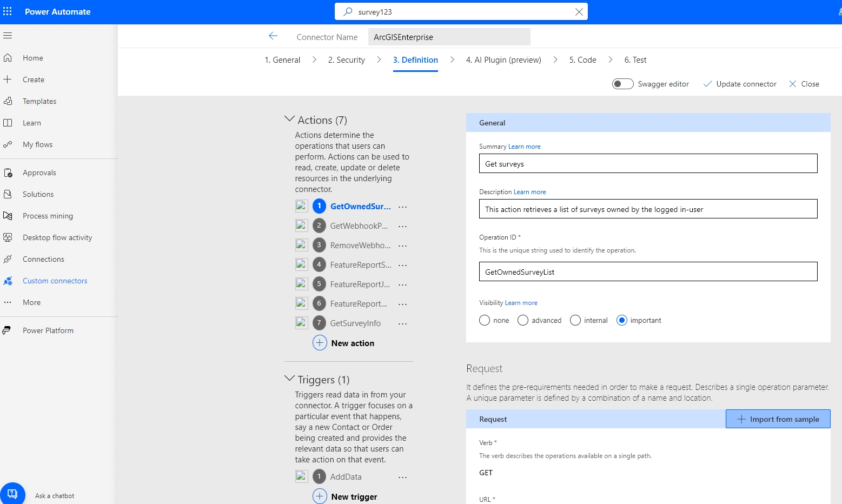This screenshot has width=842, height=504.
Task: Open the Power Automate app launcher waffle icon
Action: 8,11
